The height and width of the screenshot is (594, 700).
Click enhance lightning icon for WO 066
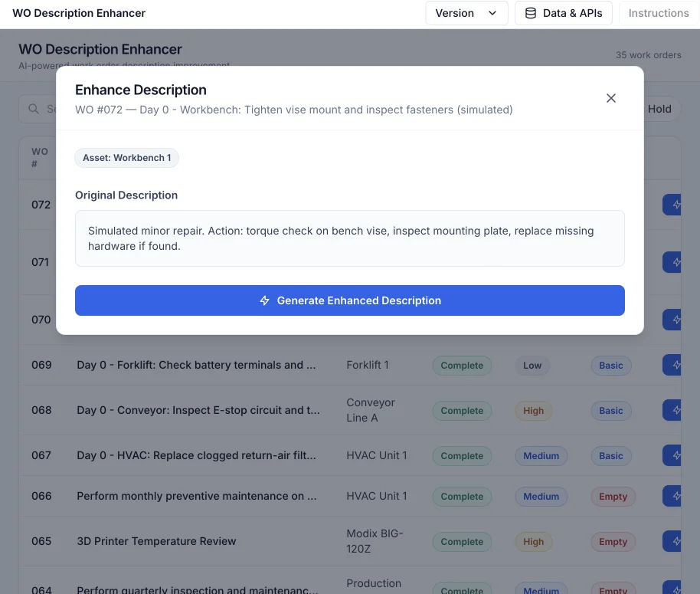676,496
